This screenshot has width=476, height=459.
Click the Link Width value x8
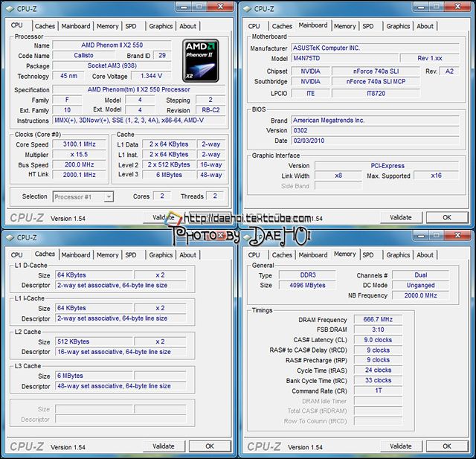click(x=338, y=176)
